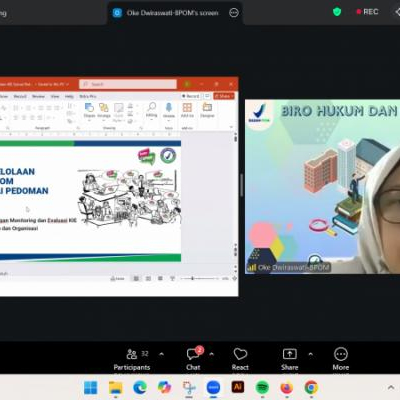Open the View ribbon tab
This screenshot has width=400, height=400.
[x=55, y=96]
